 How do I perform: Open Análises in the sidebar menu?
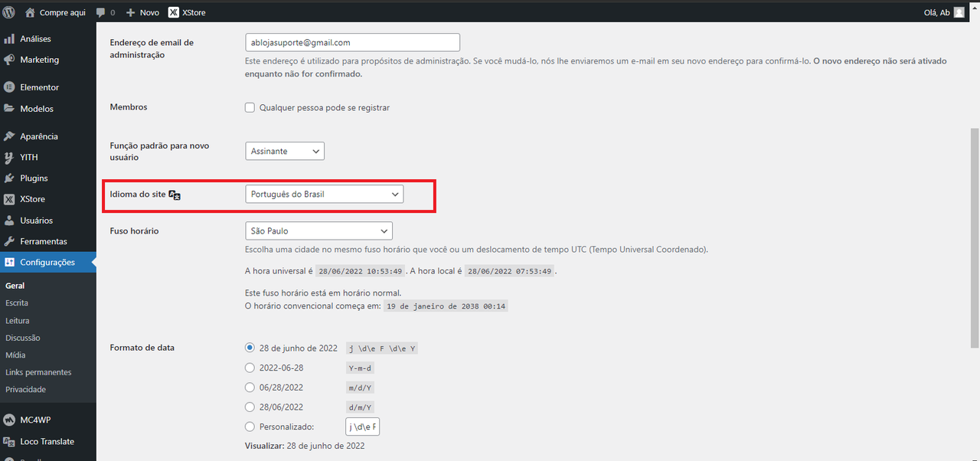(x=35, y=38)
